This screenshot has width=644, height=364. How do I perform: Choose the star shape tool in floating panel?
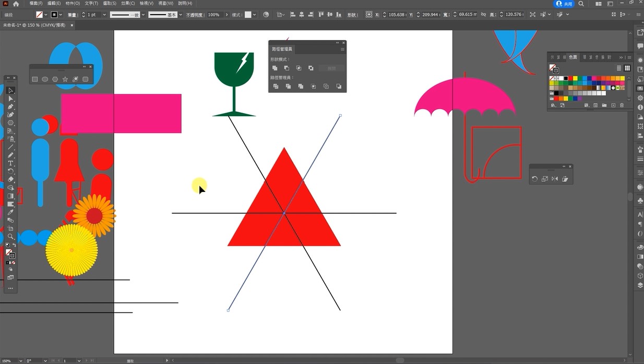65,79
